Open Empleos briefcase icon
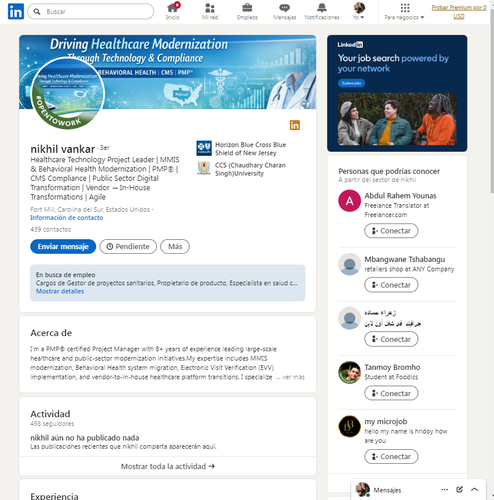The image size is (494, 500). click(x=247, y=11)
